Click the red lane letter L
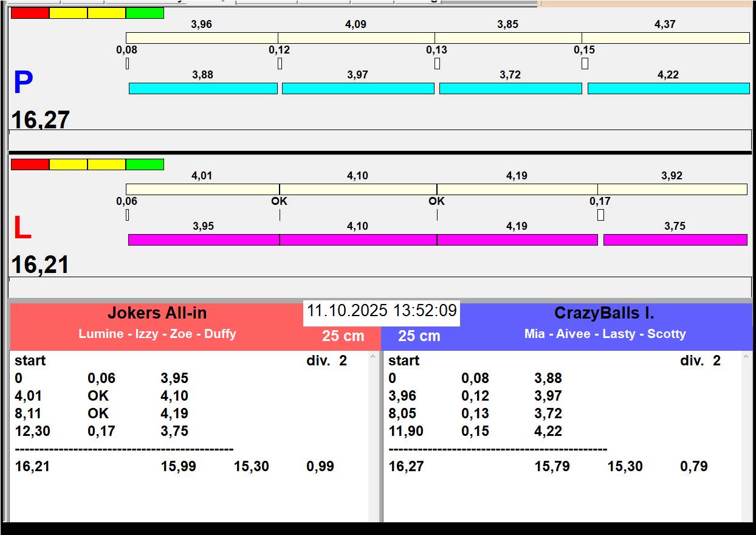 click(x=22, y=228)
